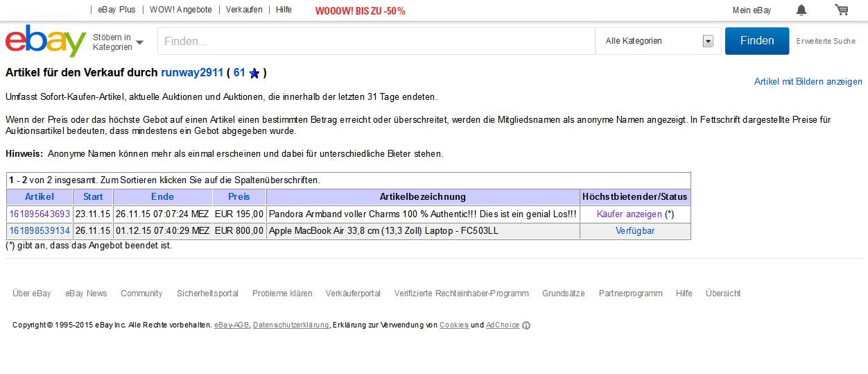The image size is (868, 374).
Task: Open feedback score 61
Action: (x=239, y=72)
